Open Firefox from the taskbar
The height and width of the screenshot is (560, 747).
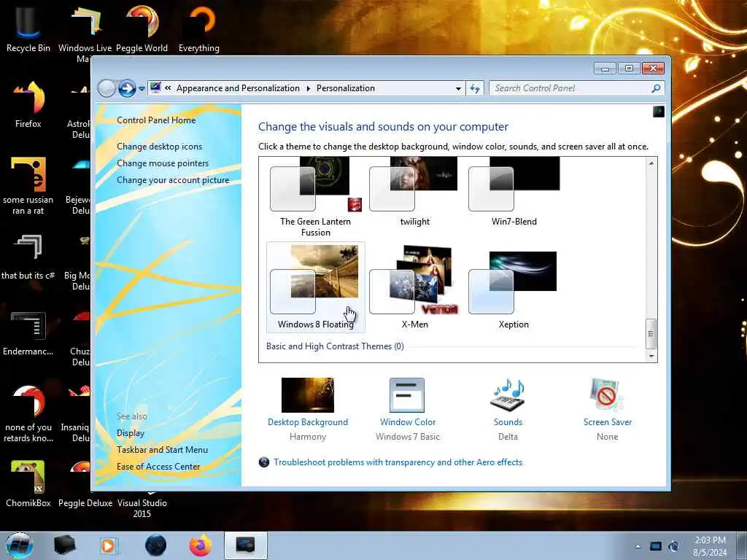[x=200, y=545]
